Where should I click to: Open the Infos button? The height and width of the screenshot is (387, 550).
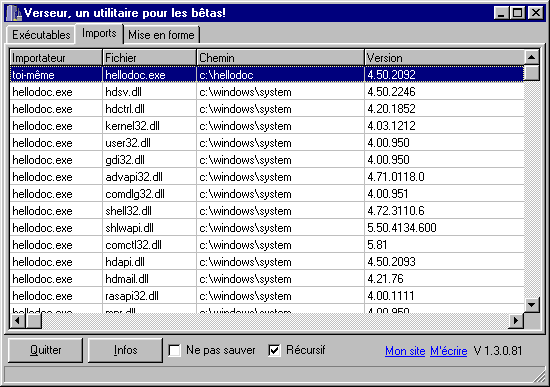click(125, 350)
